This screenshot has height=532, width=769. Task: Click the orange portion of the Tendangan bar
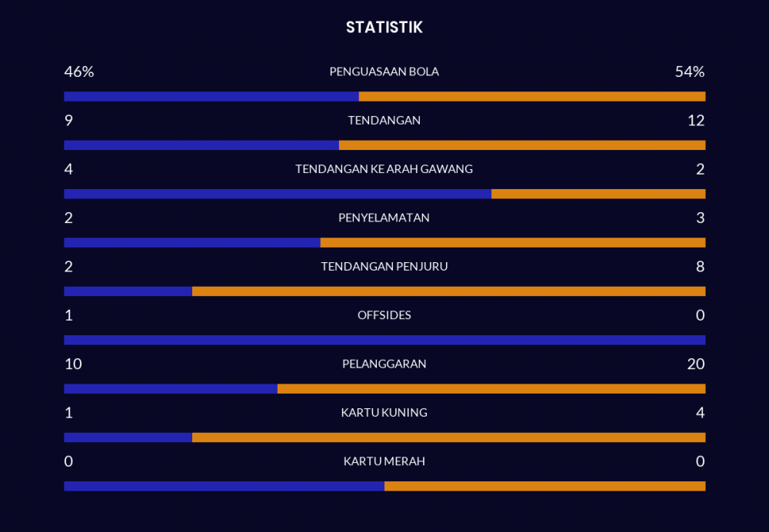(x=521, y=145)
